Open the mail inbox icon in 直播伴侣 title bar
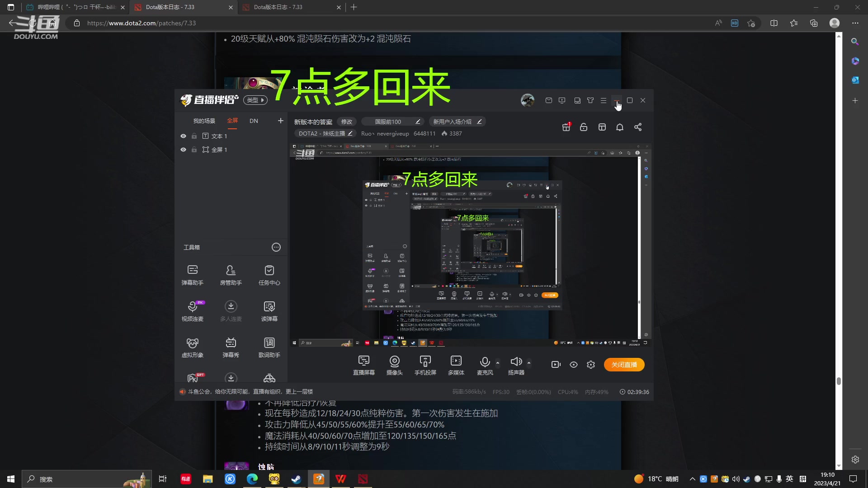 (549, 100)
